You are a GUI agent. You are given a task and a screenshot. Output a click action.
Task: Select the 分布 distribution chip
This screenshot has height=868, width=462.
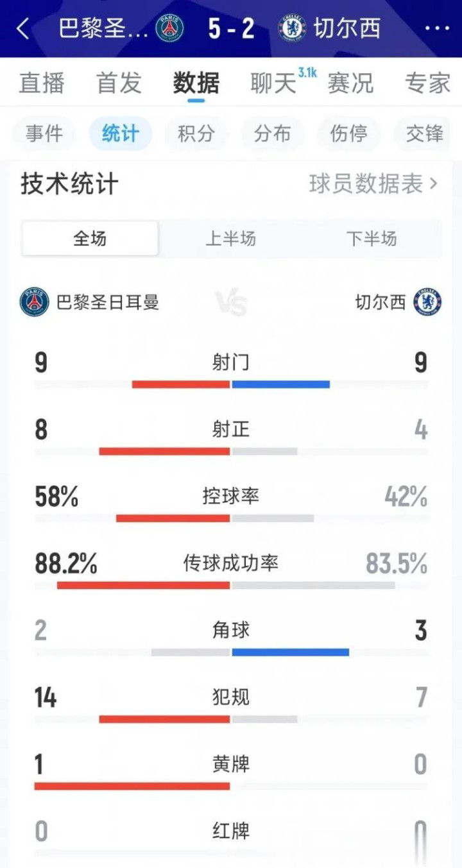pos(272,133)
